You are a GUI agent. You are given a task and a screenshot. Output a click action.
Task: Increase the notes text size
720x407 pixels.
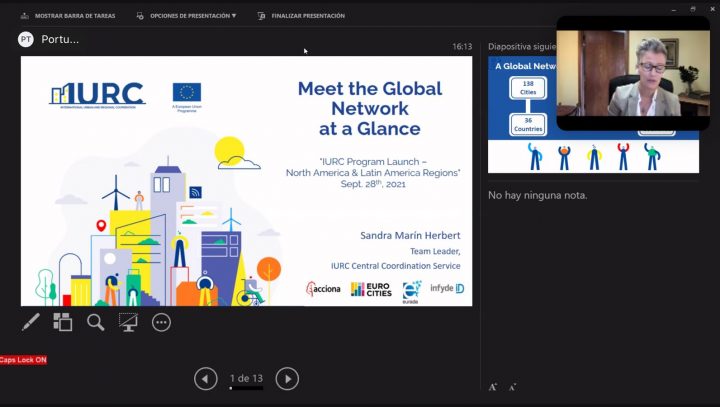tap(493, 387)
